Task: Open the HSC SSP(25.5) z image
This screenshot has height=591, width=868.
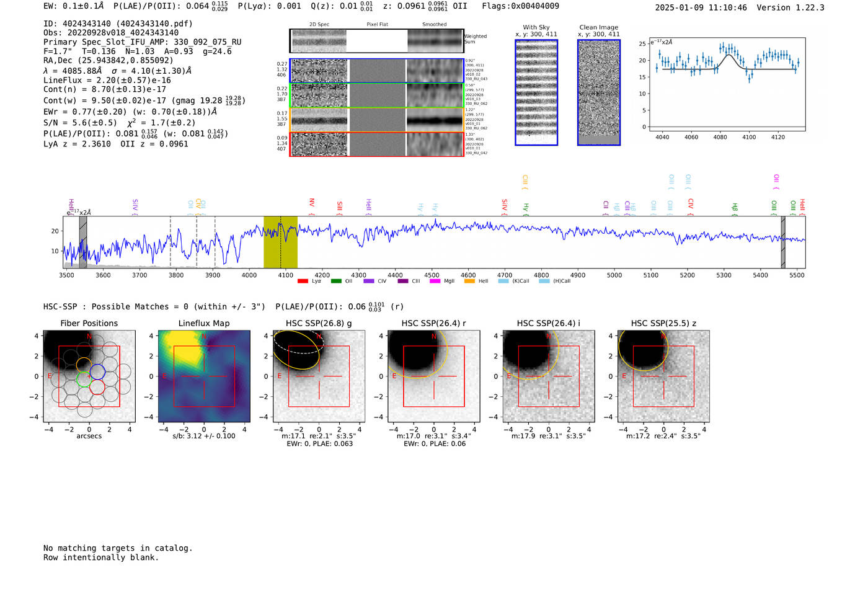Action: point(663,376)
